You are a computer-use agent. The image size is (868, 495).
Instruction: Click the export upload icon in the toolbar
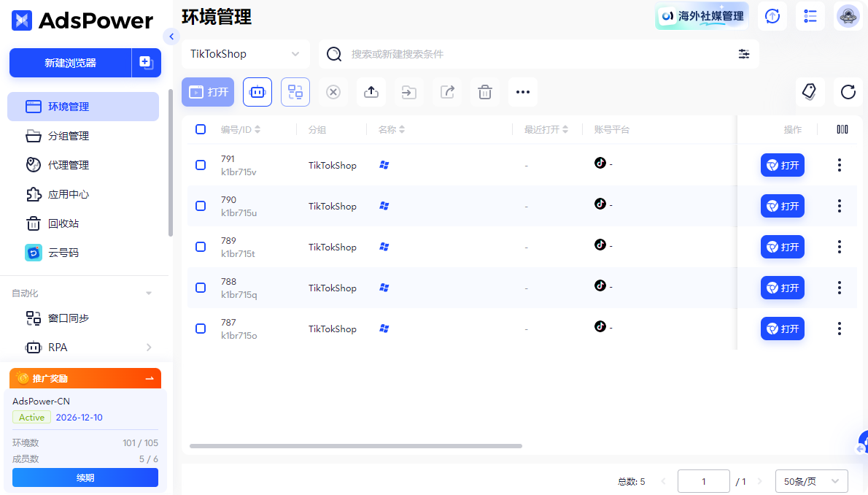[x=371, y=92]
